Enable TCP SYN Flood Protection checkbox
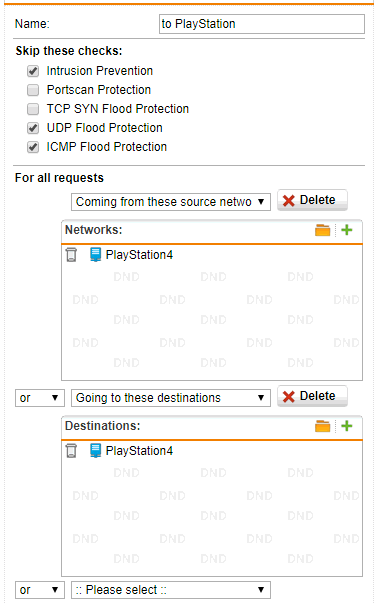 [33, 109]
